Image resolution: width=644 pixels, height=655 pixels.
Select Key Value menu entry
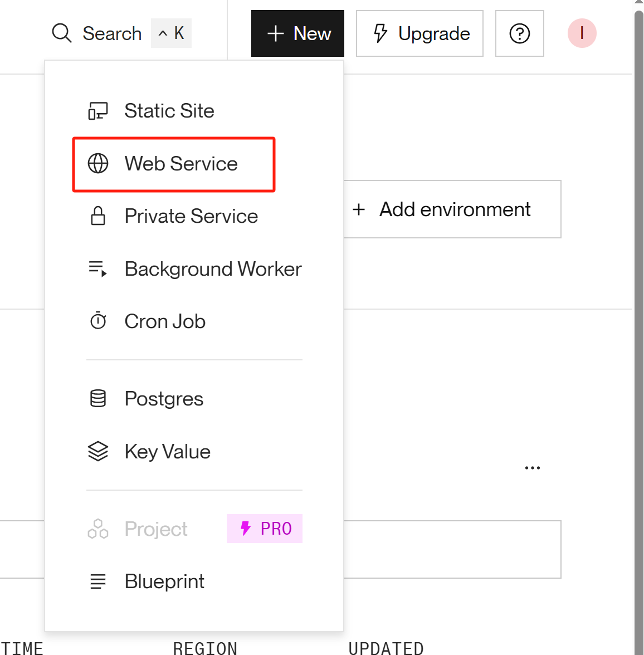(x=194, y=452)
